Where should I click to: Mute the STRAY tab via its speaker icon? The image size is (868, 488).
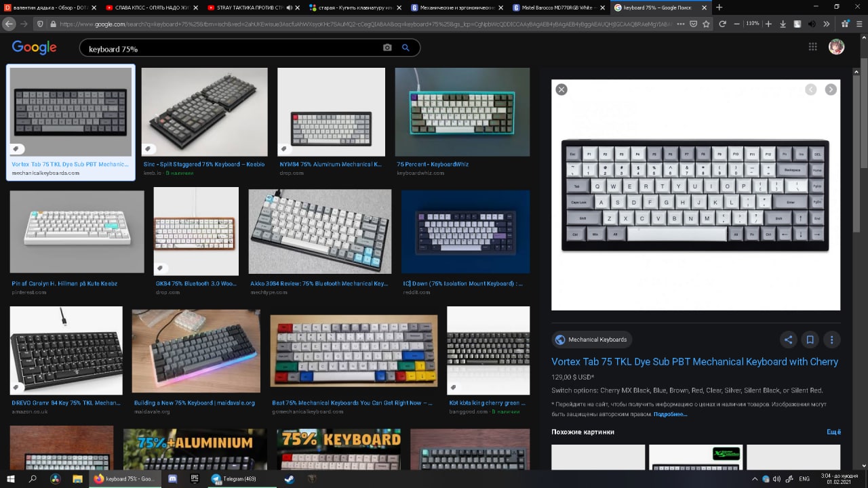290,7
